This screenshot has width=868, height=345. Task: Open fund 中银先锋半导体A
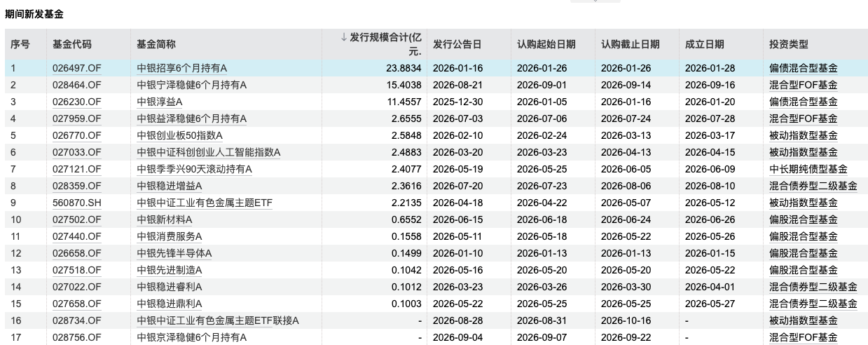pyautogui.click(x=174, y=253)
